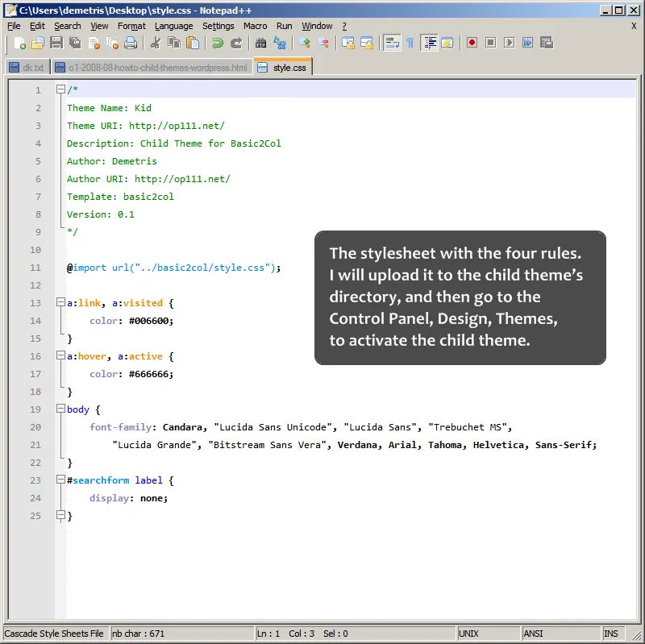645x644 pixels.
Task: Click the color value #666666
Action: (x=151, y=374)
